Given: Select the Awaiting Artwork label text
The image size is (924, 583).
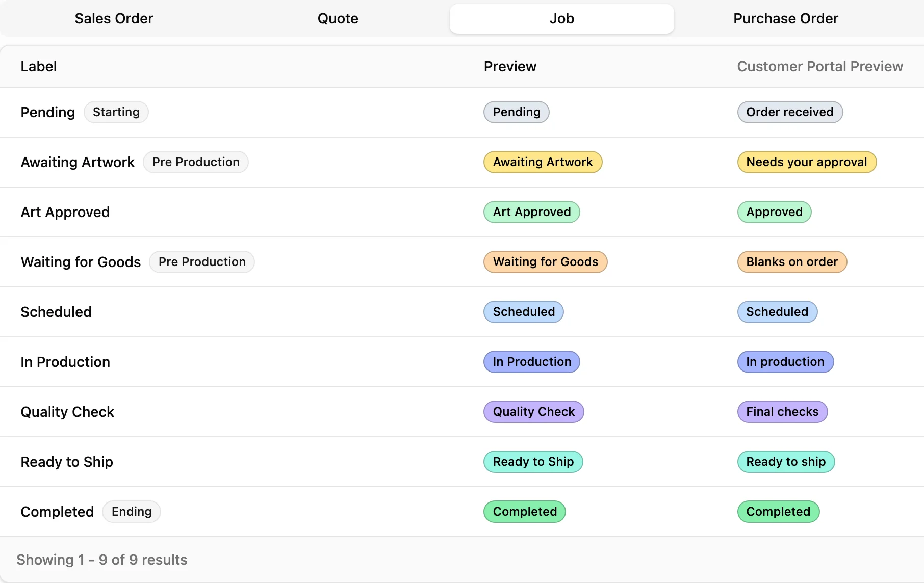Looking at the screenshot, I should pos(78,162).
